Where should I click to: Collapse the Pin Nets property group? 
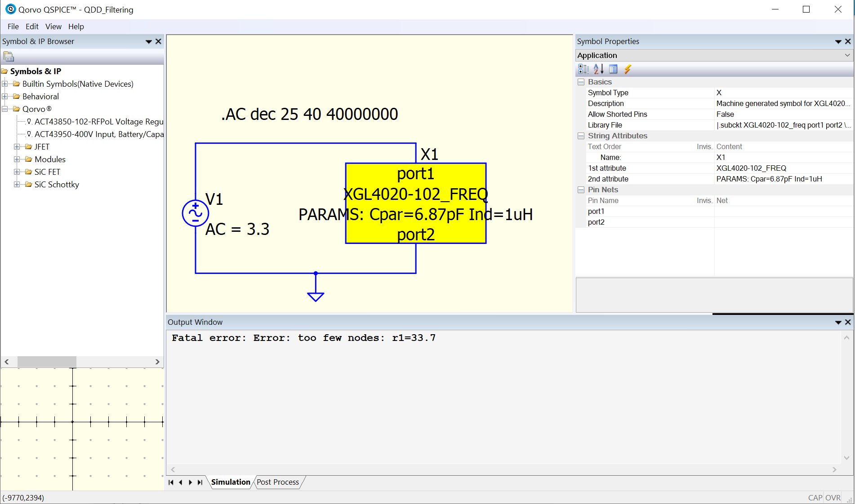coord(581,190)
